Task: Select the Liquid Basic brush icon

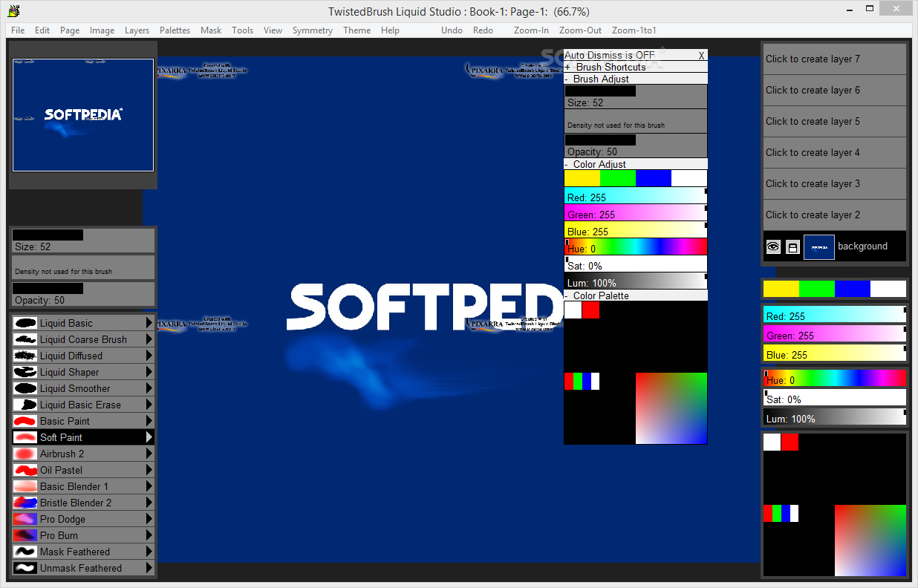Action: (25, 323)
